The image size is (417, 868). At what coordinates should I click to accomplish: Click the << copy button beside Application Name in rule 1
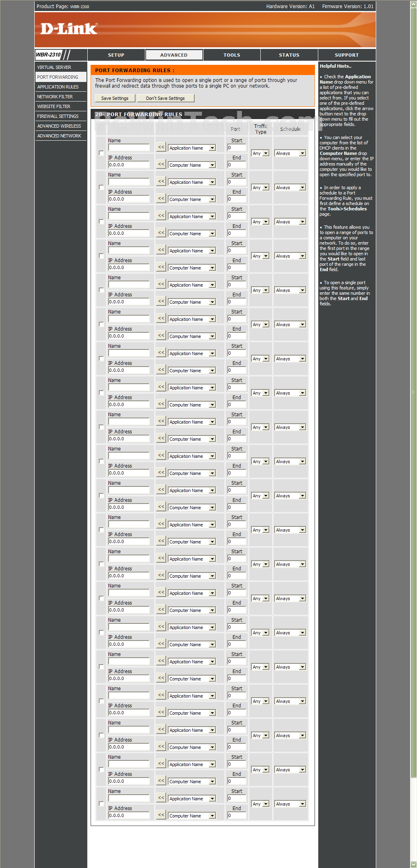click(x=161, y=147)
